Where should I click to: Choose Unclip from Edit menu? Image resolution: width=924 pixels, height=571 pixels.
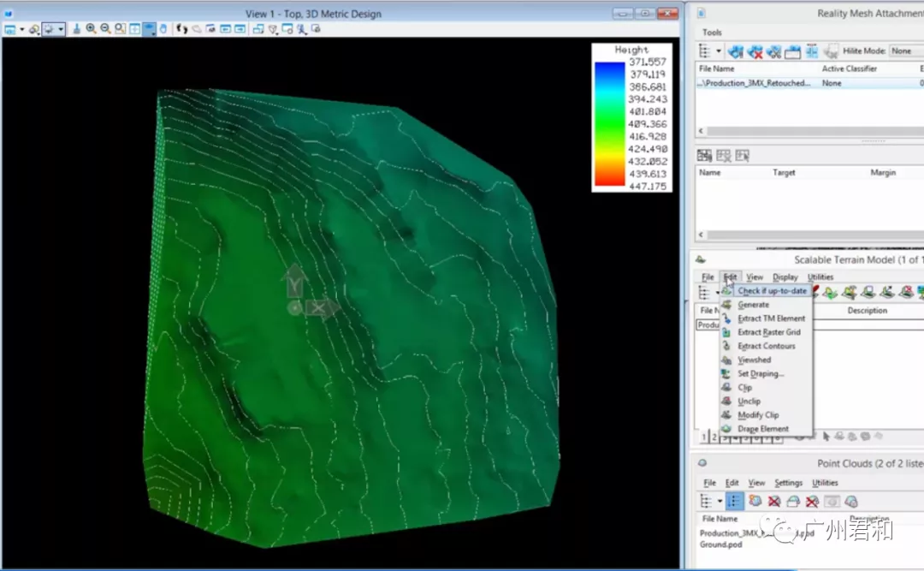click(766, 401)
